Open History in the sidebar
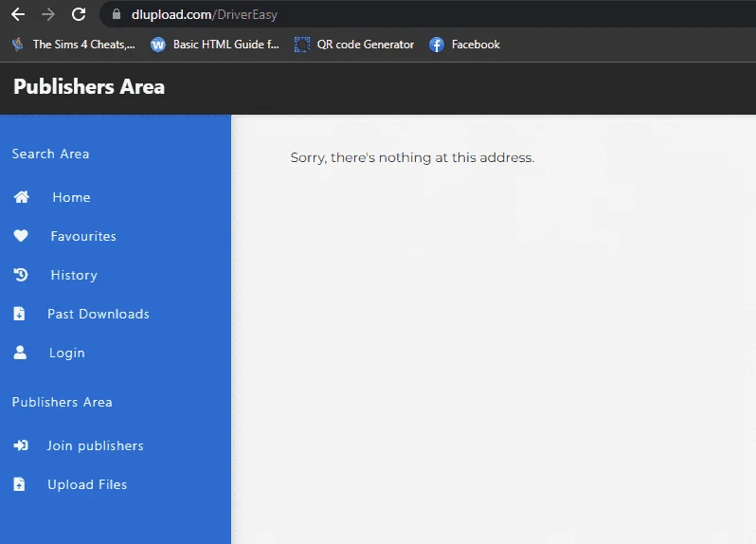This screenshot has width=756, height=544. (x=74, y=276)
